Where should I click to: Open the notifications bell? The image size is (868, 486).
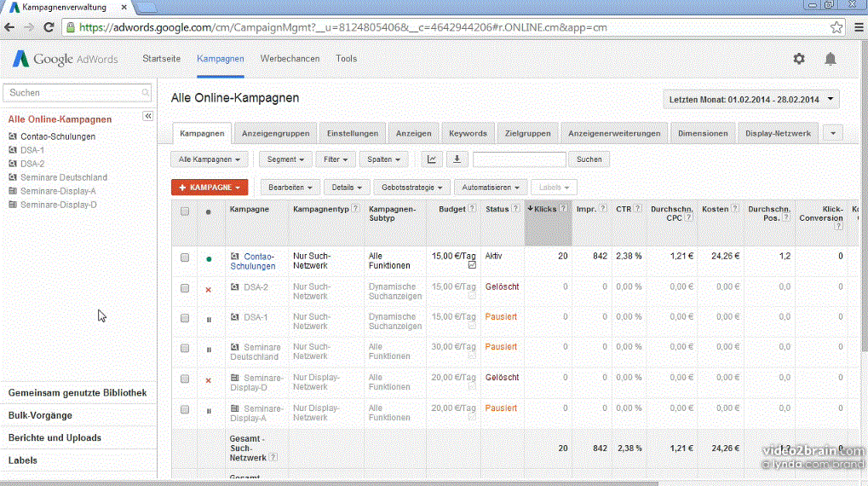(x=831, y=59)
